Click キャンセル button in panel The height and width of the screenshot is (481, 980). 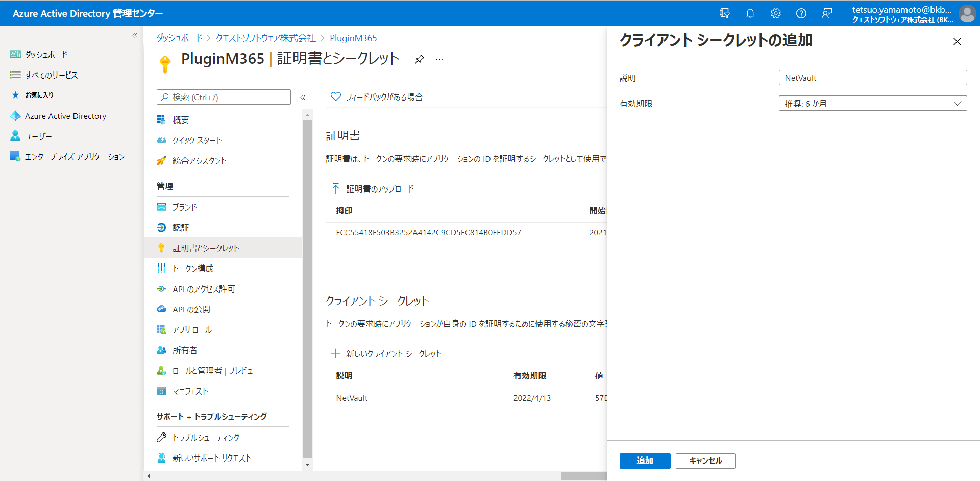coord(705,461)
